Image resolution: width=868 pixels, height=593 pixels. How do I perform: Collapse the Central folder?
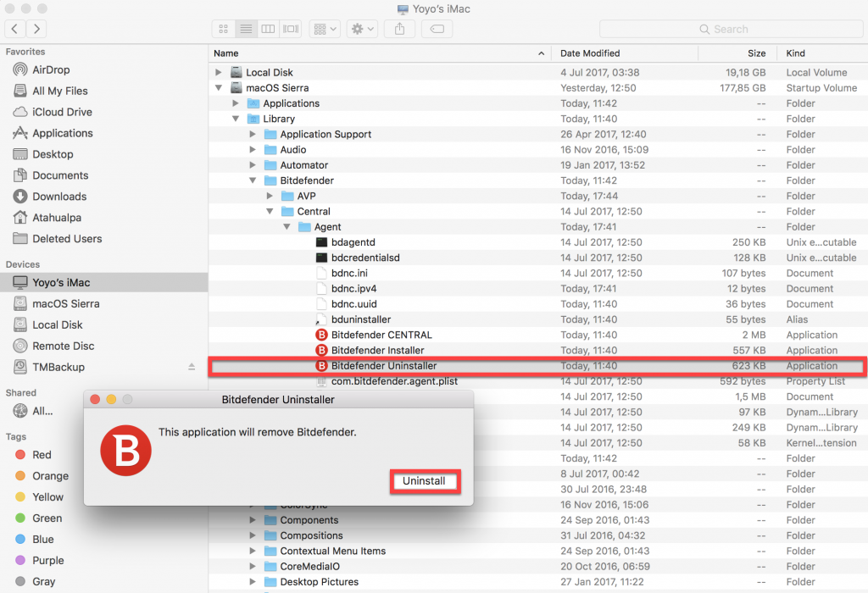coord(270,211)
